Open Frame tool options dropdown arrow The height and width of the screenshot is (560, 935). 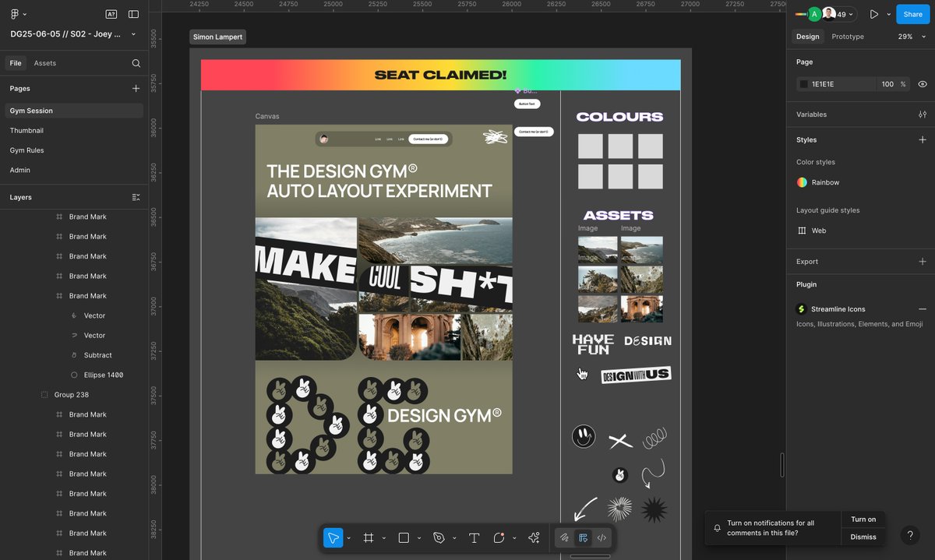pos(383,538)
